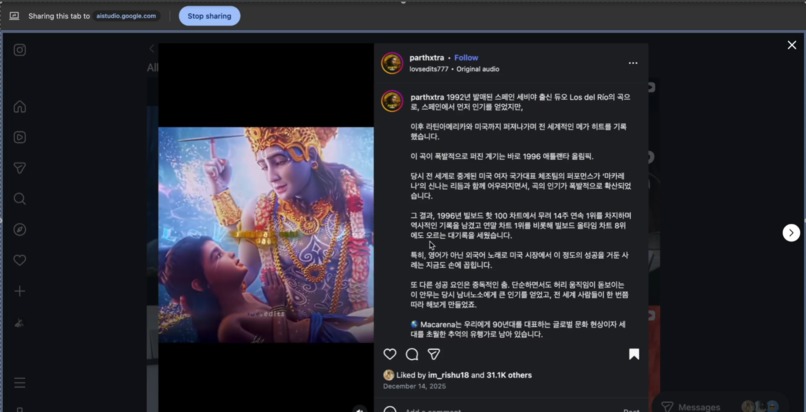Viewport: 806px width, 412px height.
Task: Share post with paper-plane icon below caption
Action: click(434, 354)
